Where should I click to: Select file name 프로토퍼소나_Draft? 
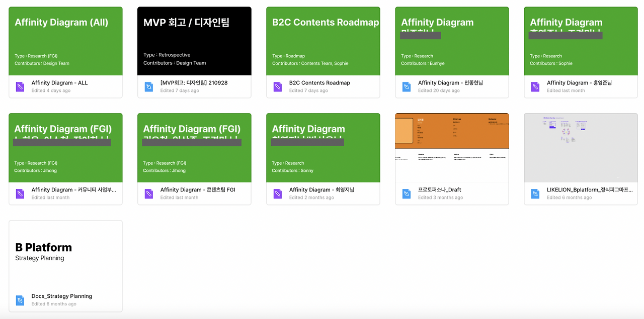pyautogui.click(x=439, y=190)
